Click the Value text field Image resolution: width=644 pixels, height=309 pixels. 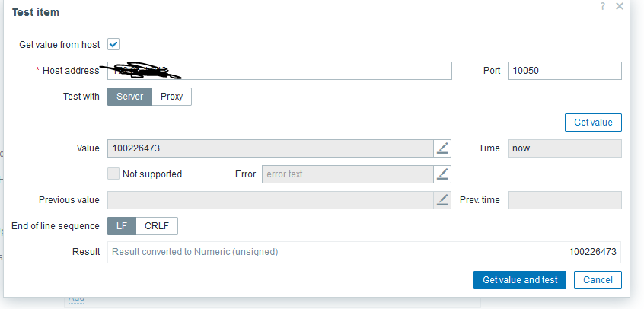point(270,148)
